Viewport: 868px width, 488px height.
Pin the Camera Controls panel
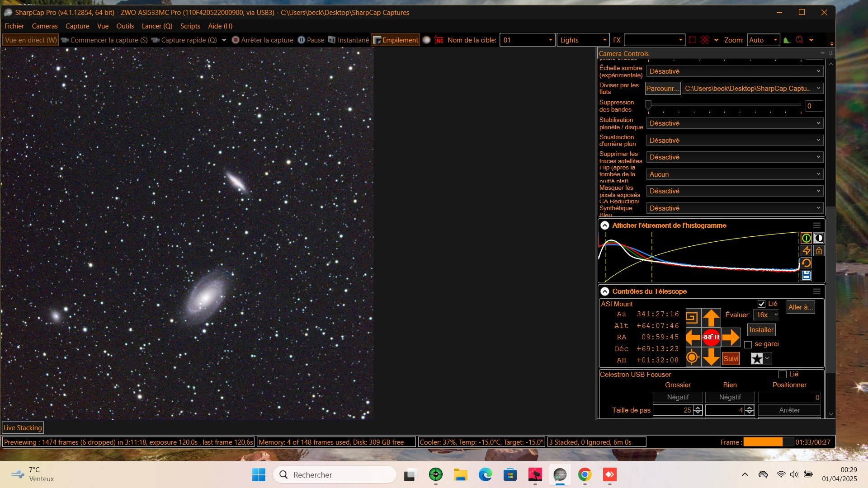click(830, 53)
